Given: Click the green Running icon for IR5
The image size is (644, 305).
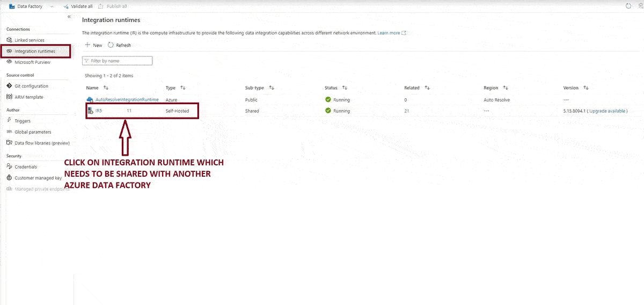Looking at the screenshot, I should (328, 111).
